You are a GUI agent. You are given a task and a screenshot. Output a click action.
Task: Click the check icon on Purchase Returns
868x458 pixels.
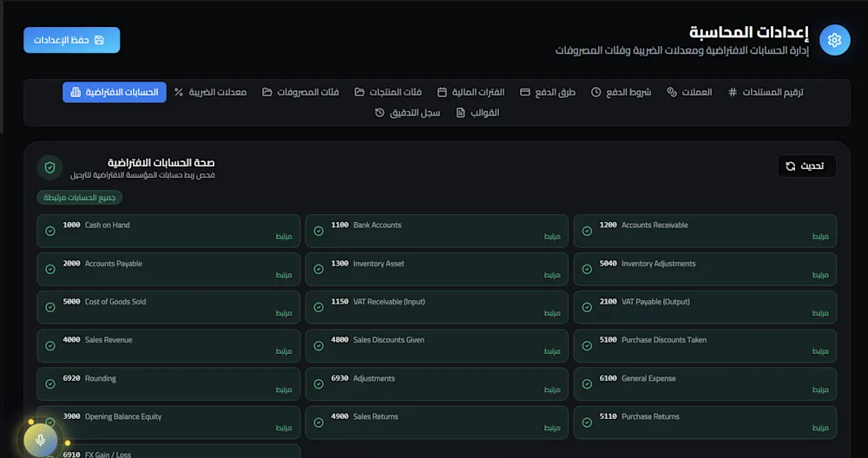(587, 422)
